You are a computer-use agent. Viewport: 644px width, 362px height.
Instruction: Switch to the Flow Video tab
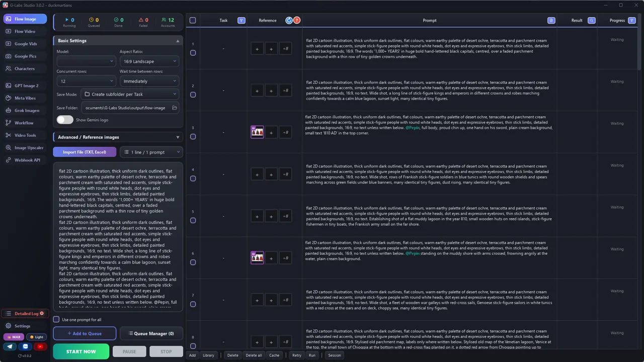[x=25, y=31]
